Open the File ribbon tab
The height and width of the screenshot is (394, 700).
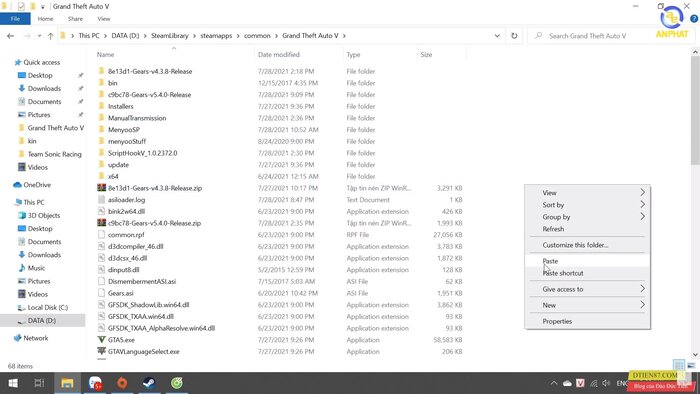[x=15, y=19]
